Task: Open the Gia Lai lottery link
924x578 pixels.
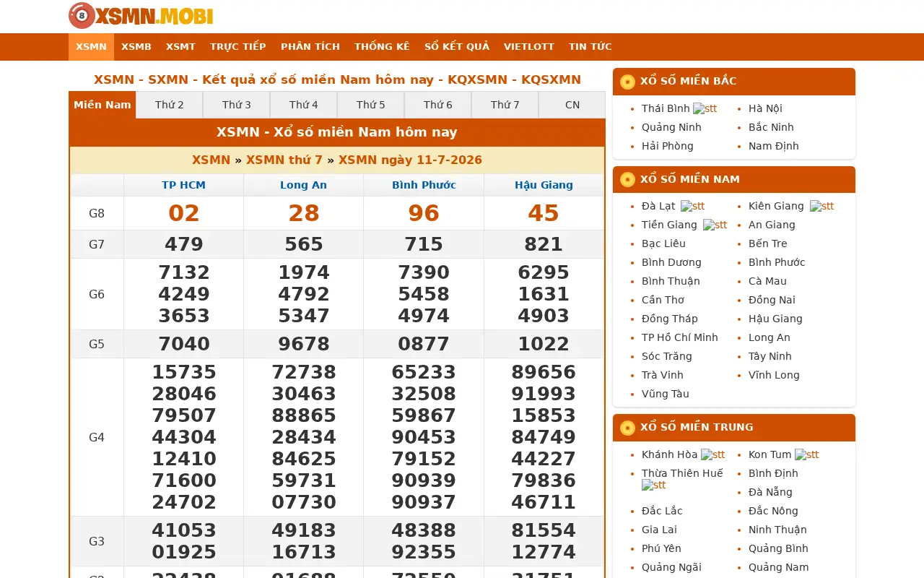Action: [659, 530]
